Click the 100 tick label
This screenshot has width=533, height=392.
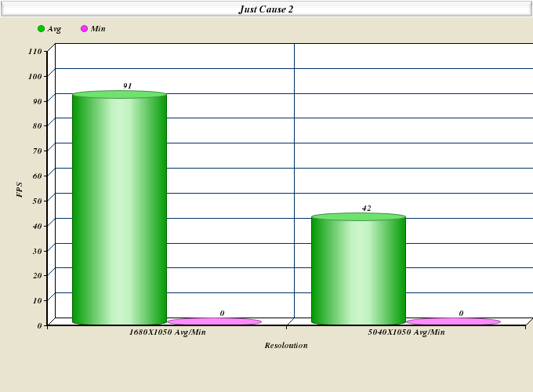35,76
